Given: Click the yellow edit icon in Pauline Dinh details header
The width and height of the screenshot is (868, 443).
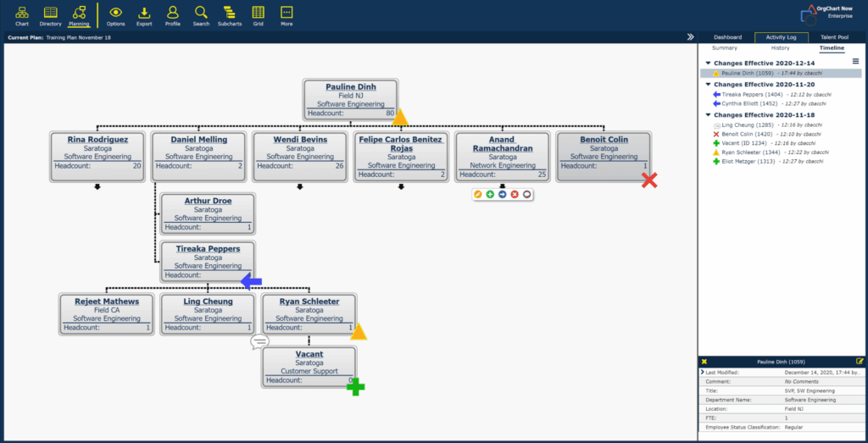Looking at the screenshot, I should click(860, 362).
